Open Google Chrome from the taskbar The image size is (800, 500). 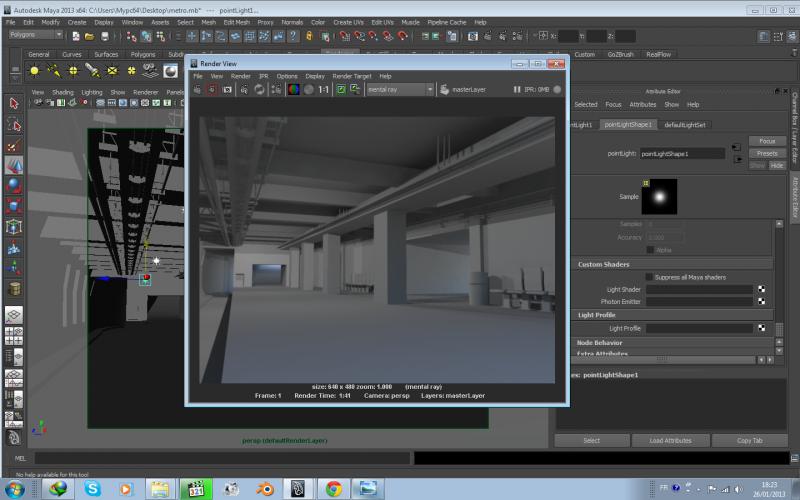(334, 489)
